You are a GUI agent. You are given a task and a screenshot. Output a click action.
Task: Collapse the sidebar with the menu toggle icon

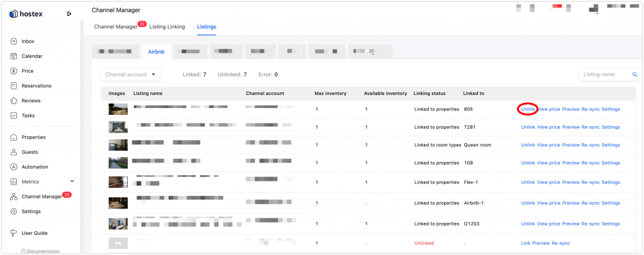(69, 14)
